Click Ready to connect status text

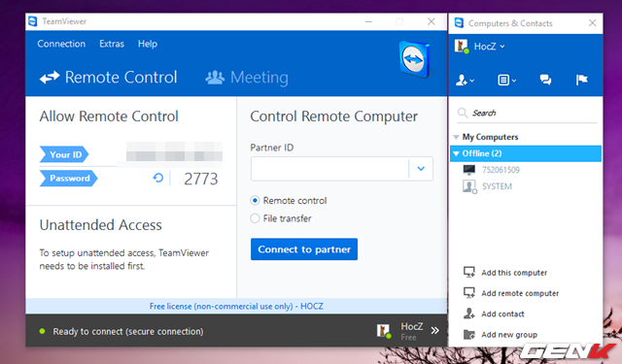point(128,331)
